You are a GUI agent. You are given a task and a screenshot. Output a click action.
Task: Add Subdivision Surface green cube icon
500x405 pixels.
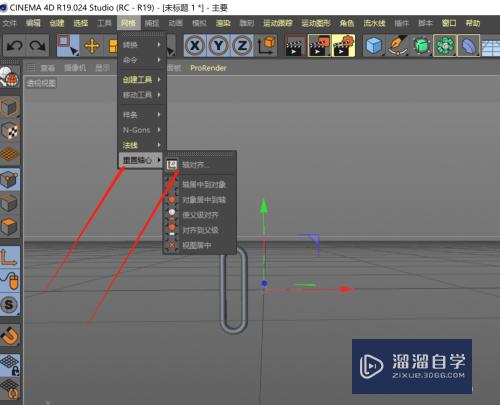click(421, 45)
